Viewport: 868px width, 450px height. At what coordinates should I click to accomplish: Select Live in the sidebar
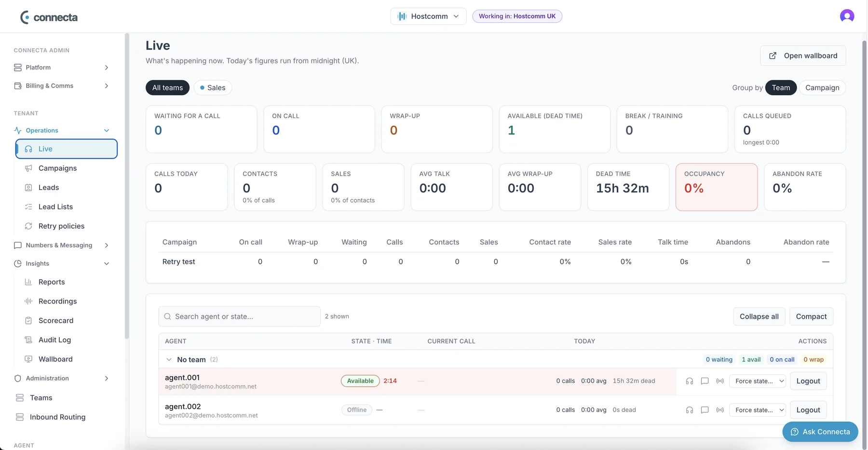[x=67, y=149]
